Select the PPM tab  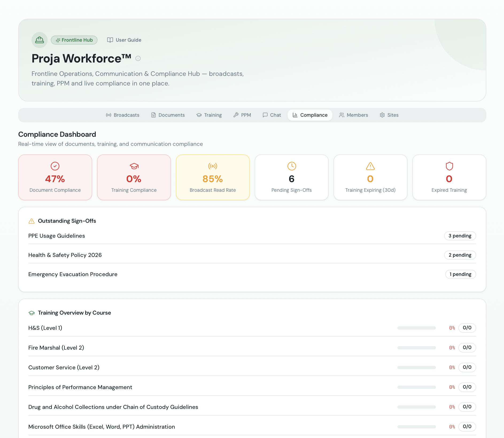coord(242,115)
